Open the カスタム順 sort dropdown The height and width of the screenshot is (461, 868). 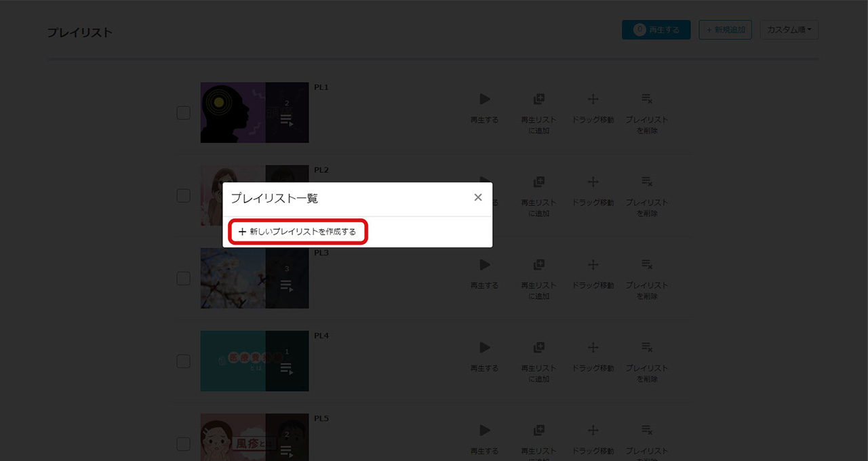click(789, 30)
